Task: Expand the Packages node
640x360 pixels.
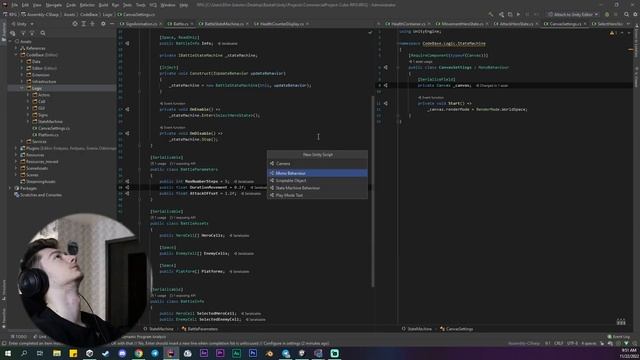Action: click(10, 188)
